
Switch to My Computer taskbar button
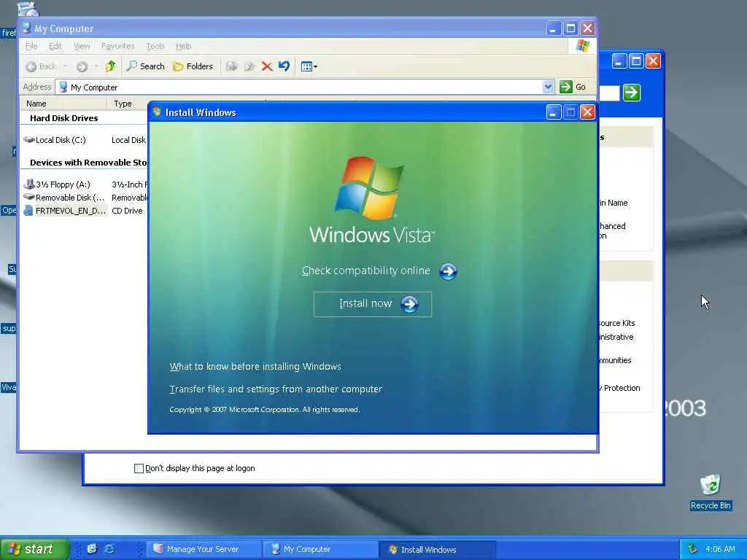pos(320,549)
